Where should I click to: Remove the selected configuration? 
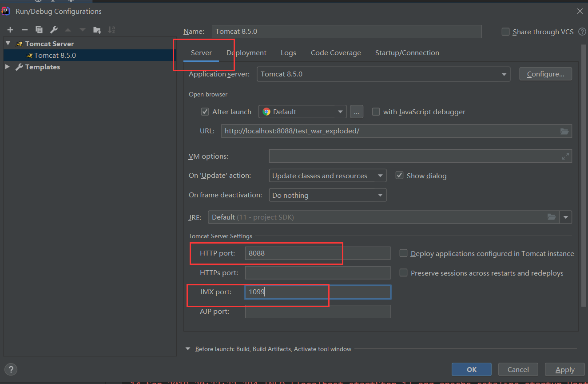(24, 30)
